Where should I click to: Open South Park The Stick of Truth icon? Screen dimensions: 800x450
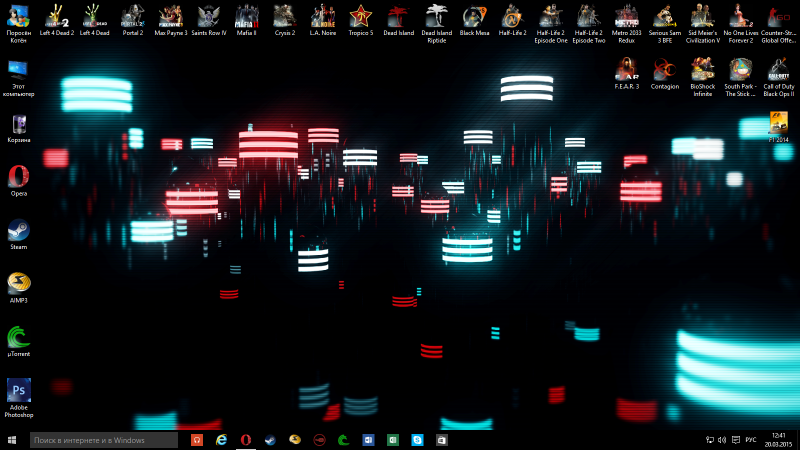pos(741,78)
